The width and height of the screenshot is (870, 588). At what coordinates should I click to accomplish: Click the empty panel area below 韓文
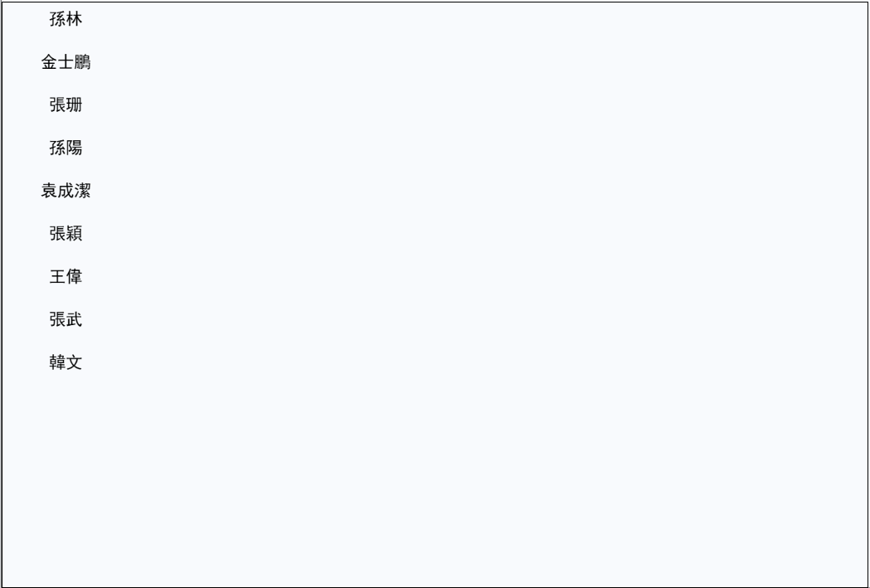(435, 480)
